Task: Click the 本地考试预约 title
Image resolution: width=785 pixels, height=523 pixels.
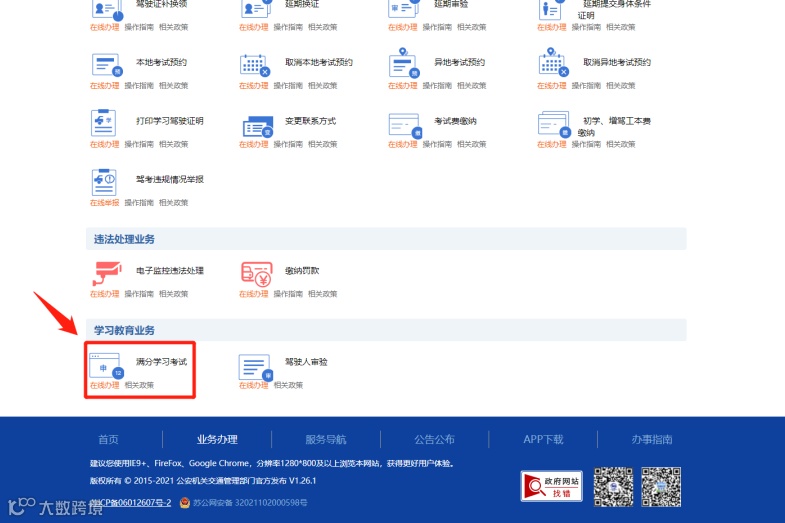Action: tap(161, 62)
